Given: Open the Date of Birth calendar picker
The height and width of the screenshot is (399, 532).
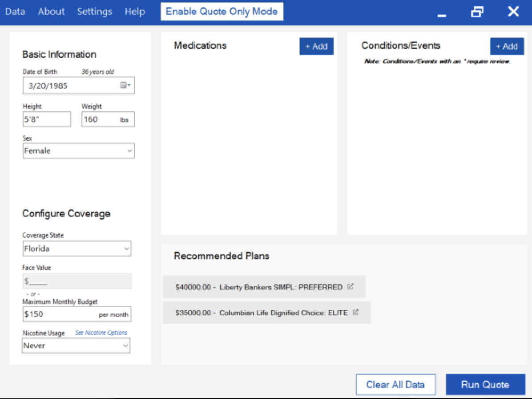Looking at the screenshot, I should pos(126,85).
